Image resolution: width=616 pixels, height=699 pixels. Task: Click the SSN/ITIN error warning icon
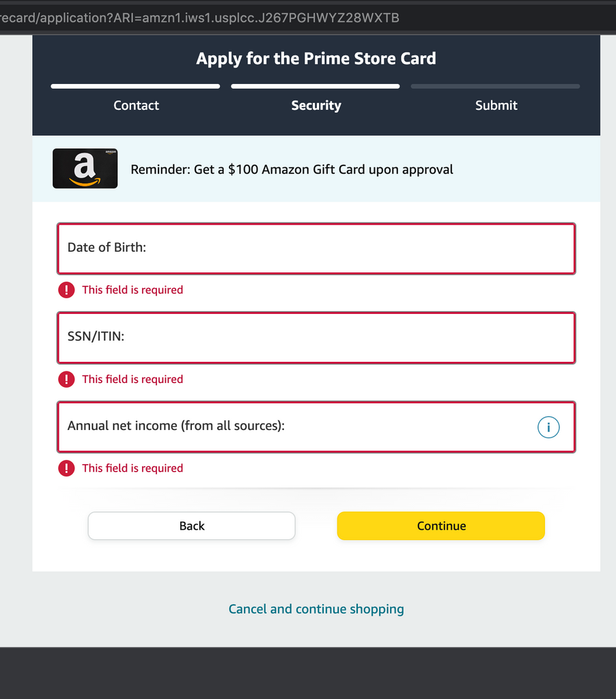66,380
